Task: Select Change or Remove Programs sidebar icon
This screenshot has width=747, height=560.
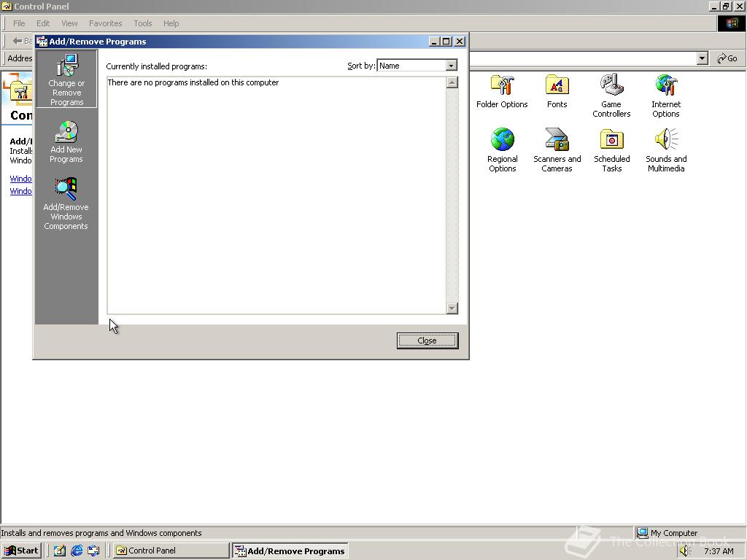Action: pos(66,79)
